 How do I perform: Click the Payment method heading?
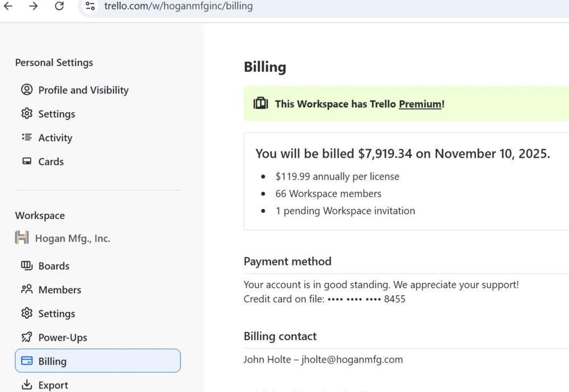tap(288, 262)
